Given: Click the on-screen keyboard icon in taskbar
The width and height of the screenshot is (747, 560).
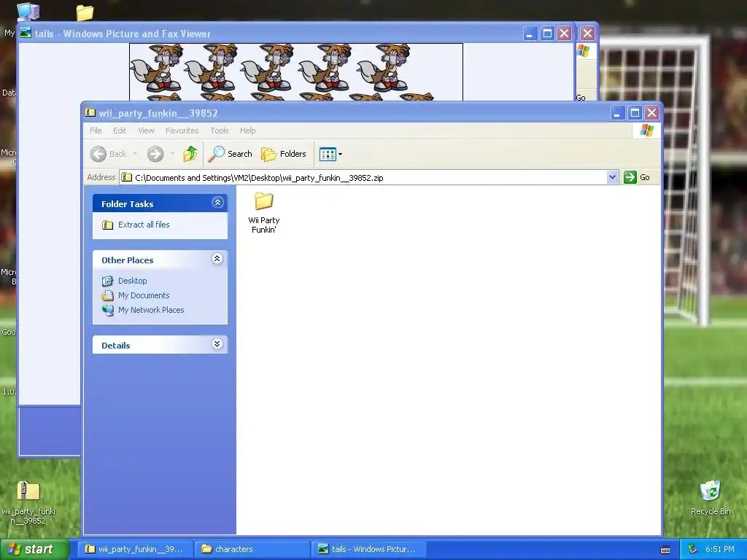Looking at the screenshot, I should (665, 550).
